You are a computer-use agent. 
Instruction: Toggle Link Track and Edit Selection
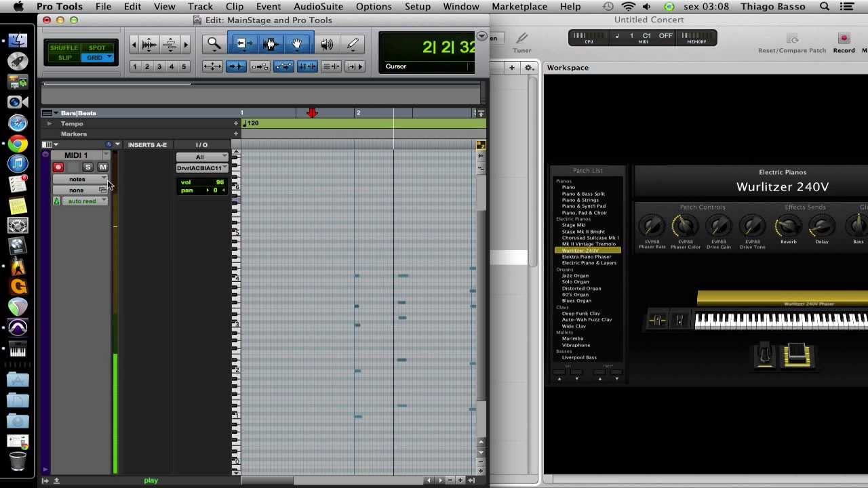(x=331, y=66)
